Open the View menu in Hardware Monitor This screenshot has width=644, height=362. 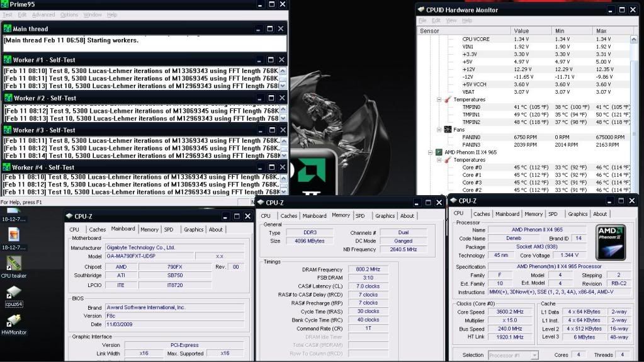[x=451, y=21]
